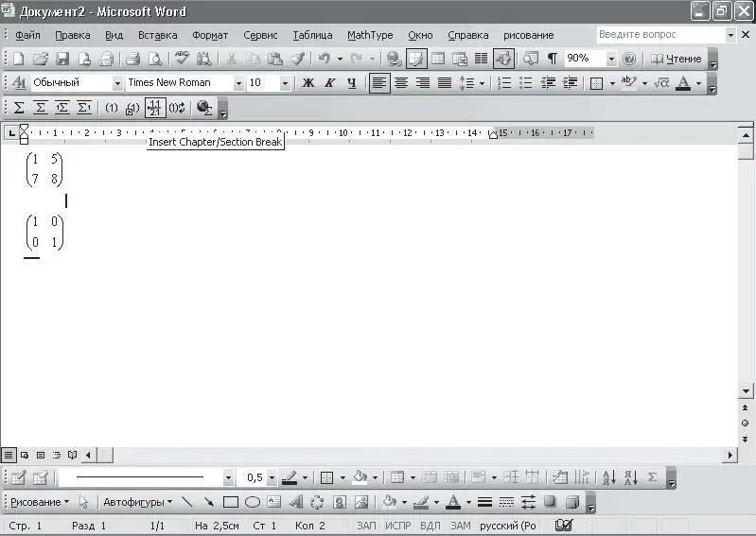
Task: Click the ЗАМ overtype indicator
Action: [461, 526]
